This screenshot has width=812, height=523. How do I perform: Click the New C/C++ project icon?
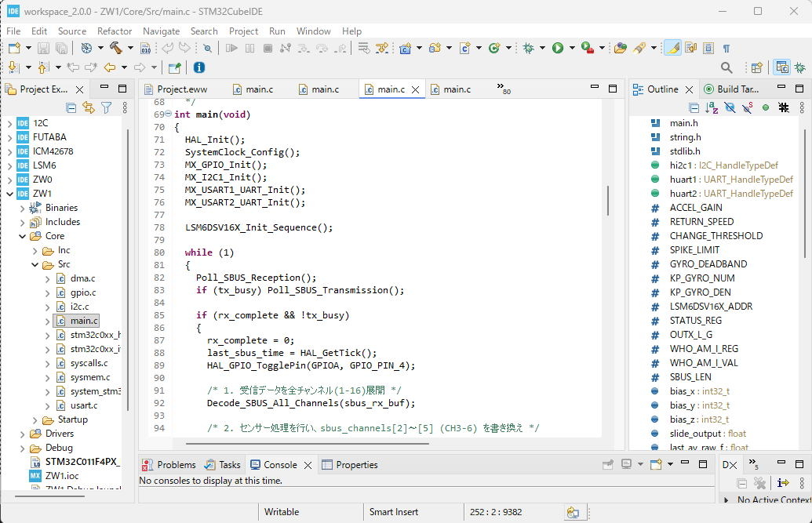405,48
